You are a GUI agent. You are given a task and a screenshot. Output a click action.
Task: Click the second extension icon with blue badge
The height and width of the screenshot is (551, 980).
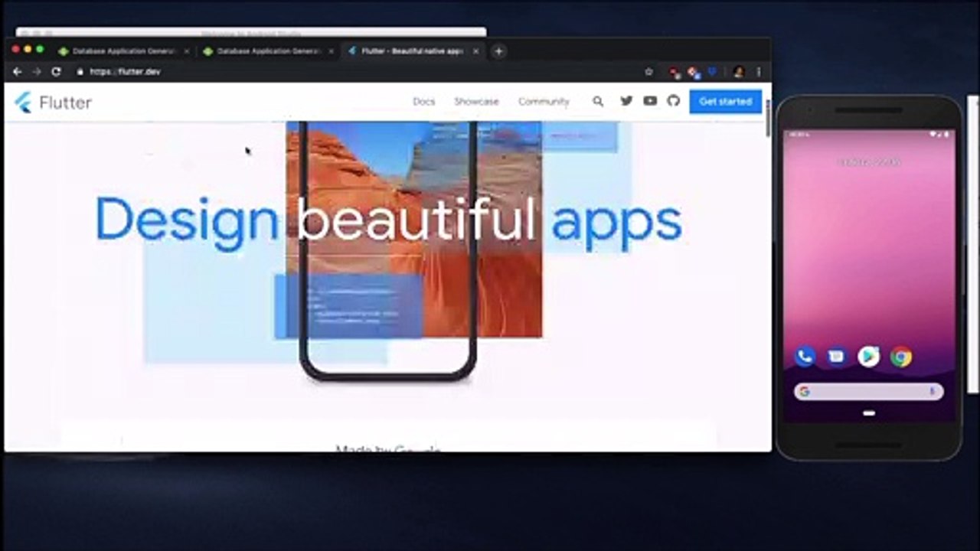click(693, 72)
